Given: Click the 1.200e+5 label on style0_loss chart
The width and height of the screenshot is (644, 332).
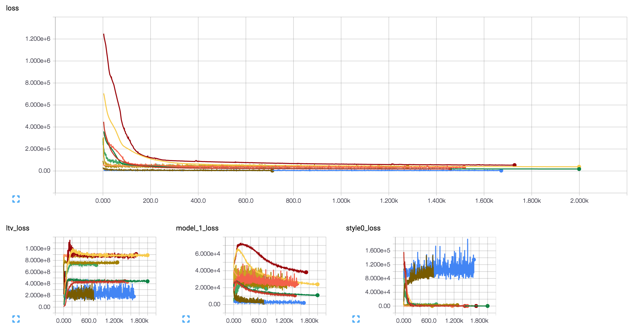Looking at the screenshot, I should click(x=378, y=264).
